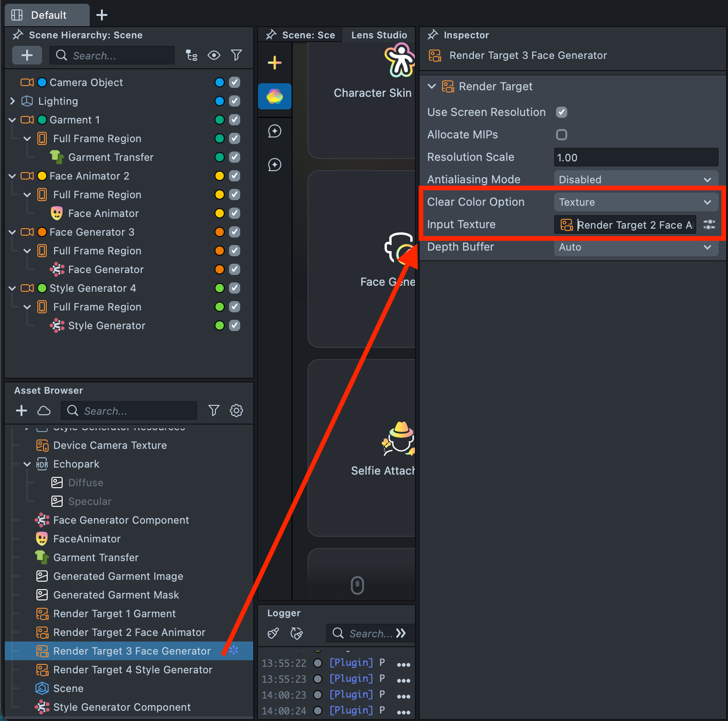
Task: Switch to the Scene: Sce tab
Action: point(300,35)
